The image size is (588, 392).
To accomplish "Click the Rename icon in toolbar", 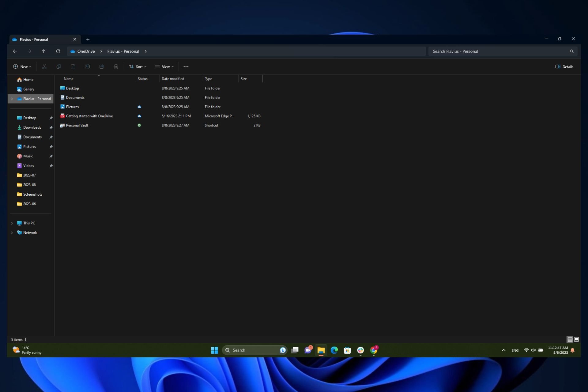I will pos(87,66).
